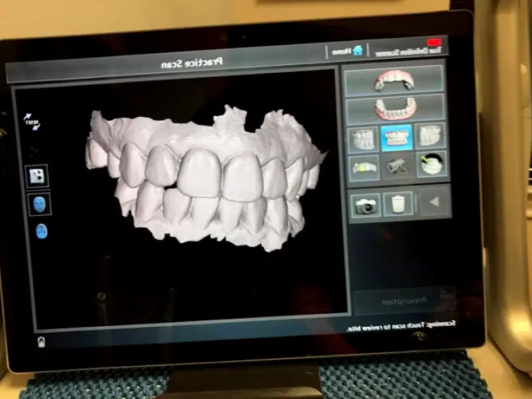Open the yellow-marked tooth preparation scan tool

coord(364,168)
